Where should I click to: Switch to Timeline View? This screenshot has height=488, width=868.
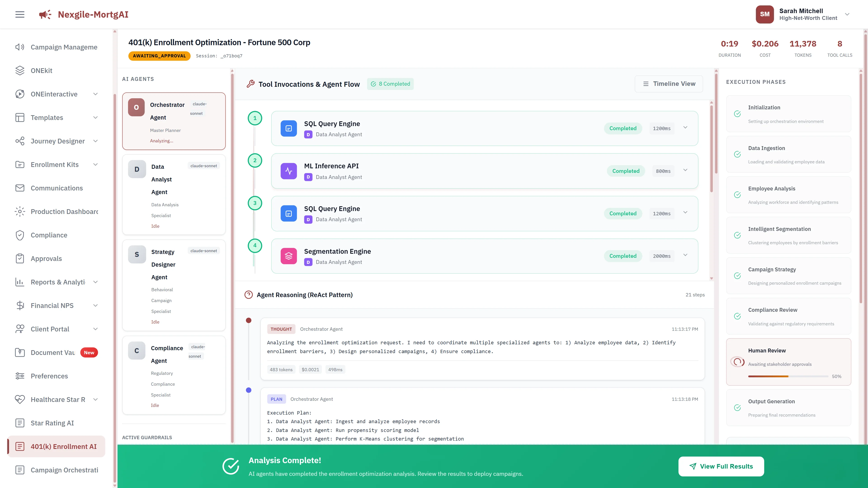point(668,84)
